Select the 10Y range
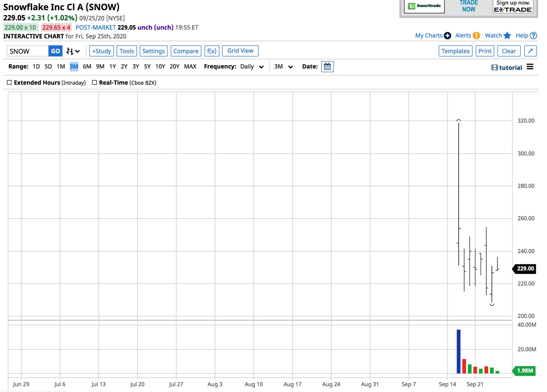The height and width of the screenshot is (392, 547). click(160, 66)
